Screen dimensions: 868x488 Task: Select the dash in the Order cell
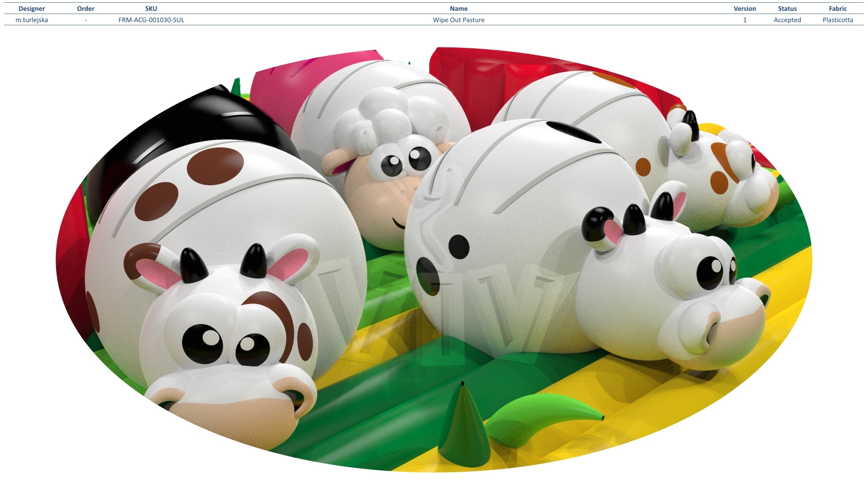tap(85, 20)
